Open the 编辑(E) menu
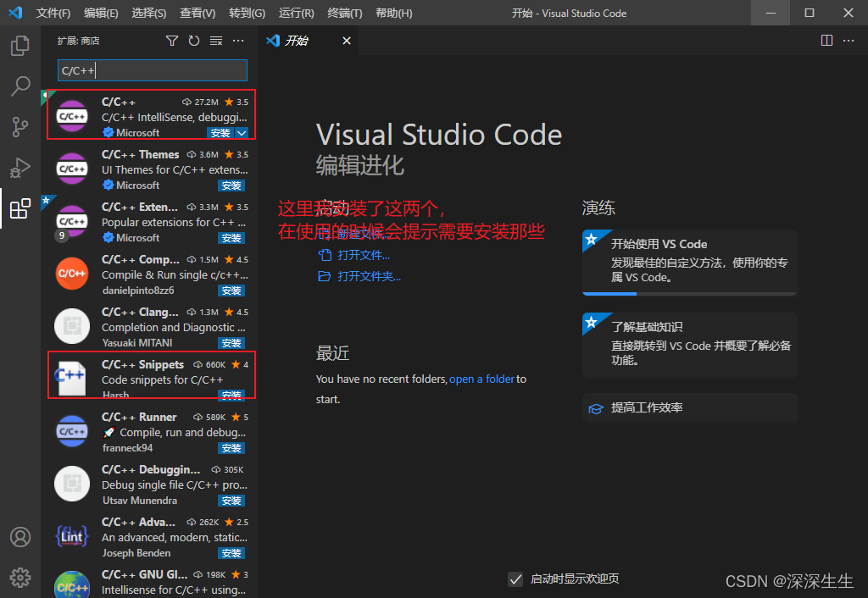 102,13
